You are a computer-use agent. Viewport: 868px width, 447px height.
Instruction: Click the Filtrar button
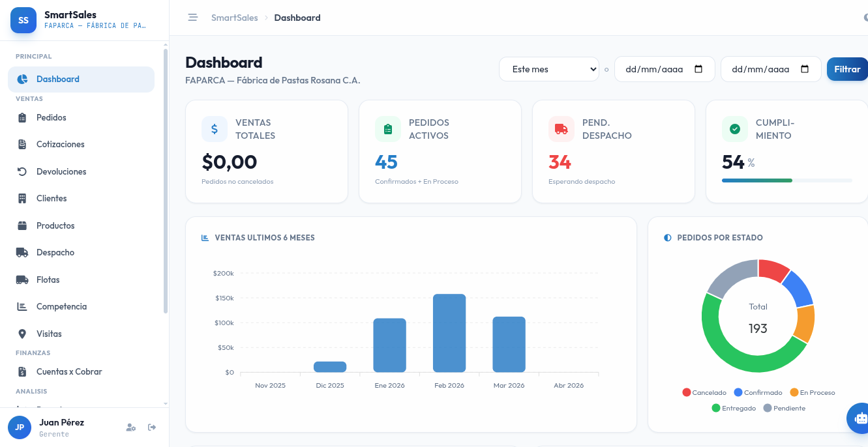tap(847, 69)
